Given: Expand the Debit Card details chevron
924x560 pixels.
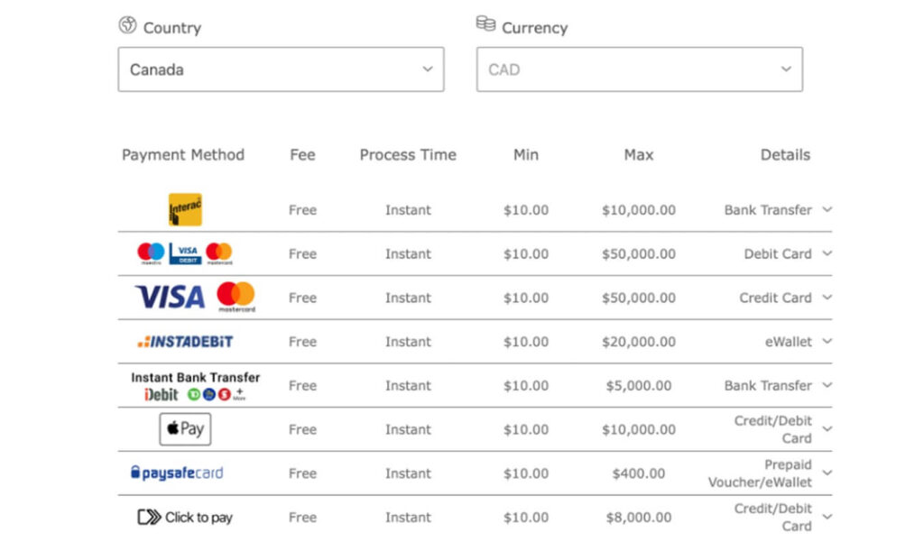Looking at the screenshot, I should [827, 253].
